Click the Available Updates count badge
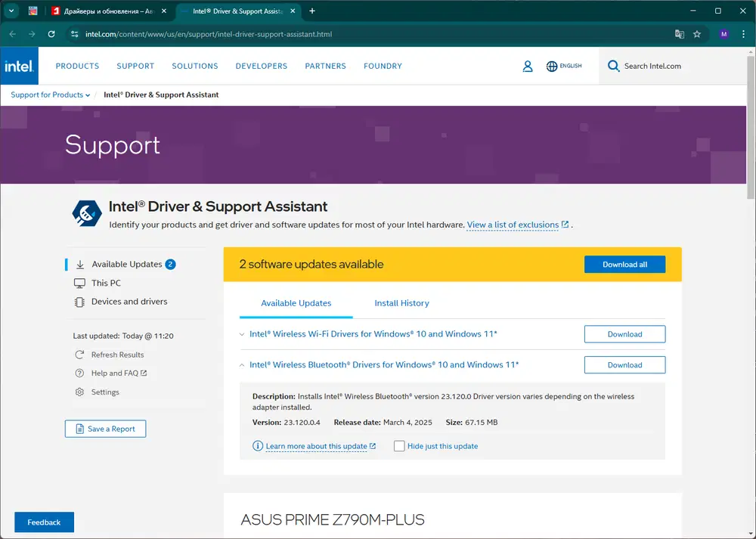 (x=170, y=264)
